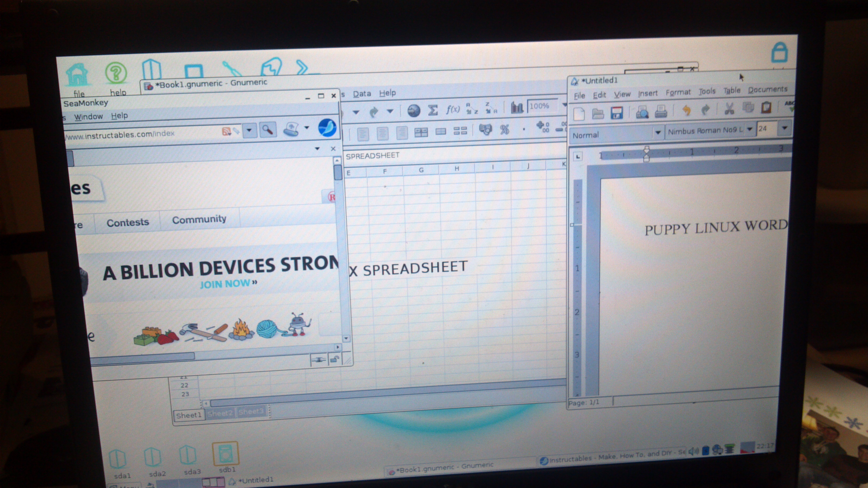Screen dimensions: 868x488
Task: Click the volume speaker icon in the system tray
Action: (694, 451)
